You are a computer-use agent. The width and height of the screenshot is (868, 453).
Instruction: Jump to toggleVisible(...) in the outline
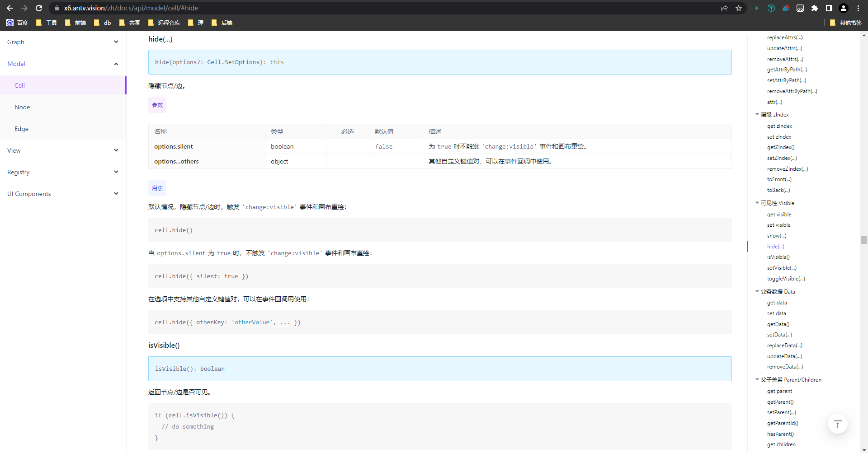click(x=786, y=279)
